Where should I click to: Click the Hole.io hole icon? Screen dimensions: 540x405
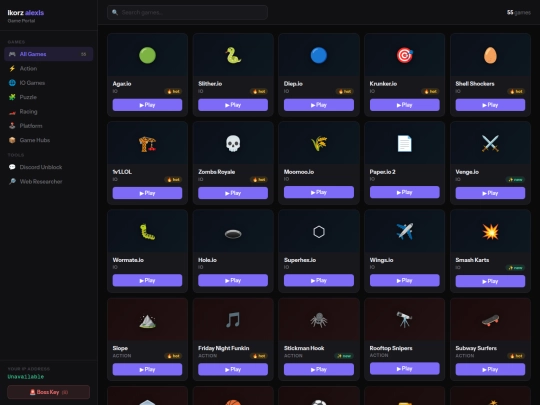pyautogui.click(x=233, y=234)
